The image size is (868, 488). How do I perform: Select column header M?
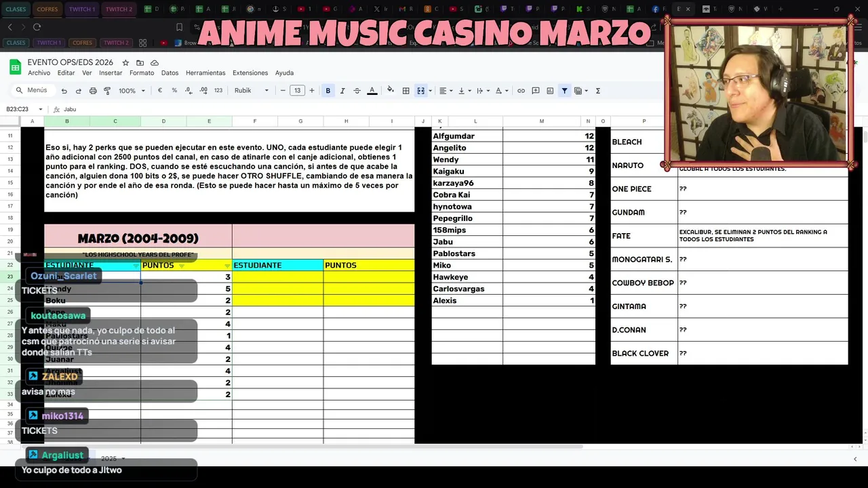[x=542, y=121]
